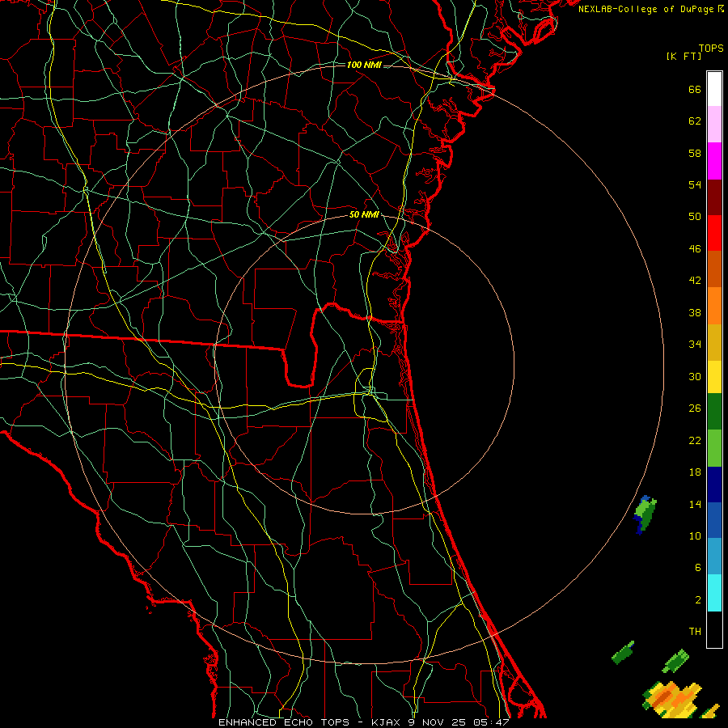This screenshot has height=728, width=728.
Task: Click the yellow 30 kft legend swatch
Action: point(714,376)
